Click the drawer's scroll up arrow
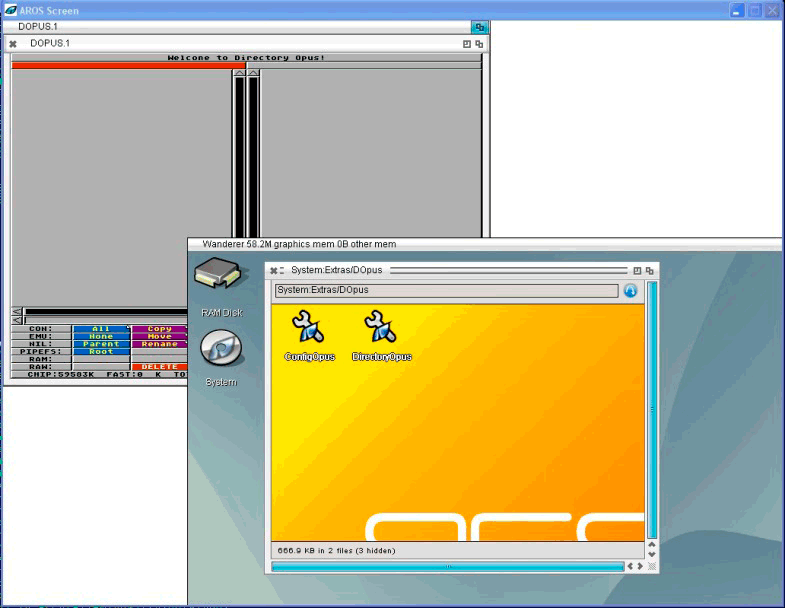The image size is (785, 608). tap(652, 544)
